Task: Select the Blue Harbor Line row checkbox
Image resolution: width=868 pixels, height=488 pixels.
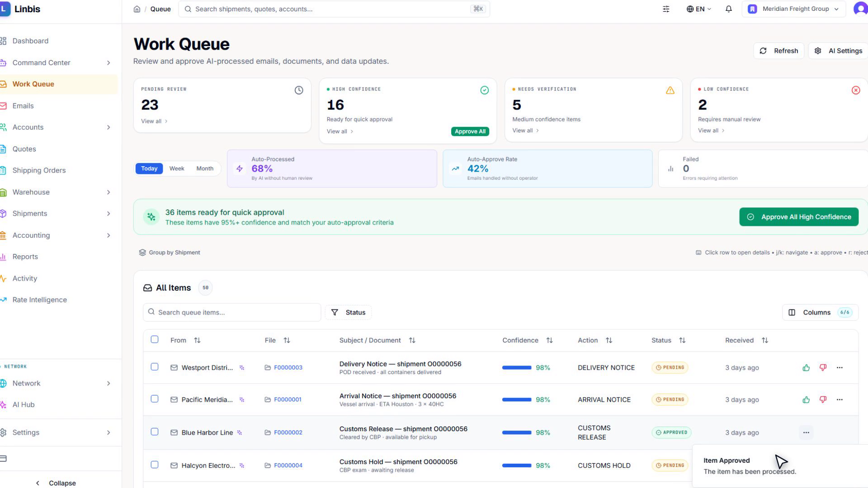Action: tap(155, 432)
